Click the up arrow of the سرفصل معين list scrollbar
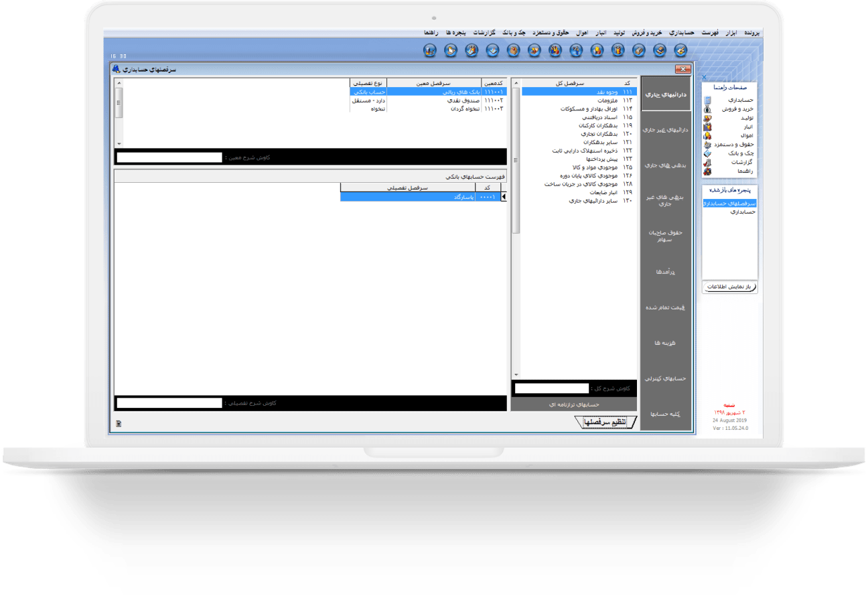Viewport: 868px width, 596px height. (x=119, y=82)
